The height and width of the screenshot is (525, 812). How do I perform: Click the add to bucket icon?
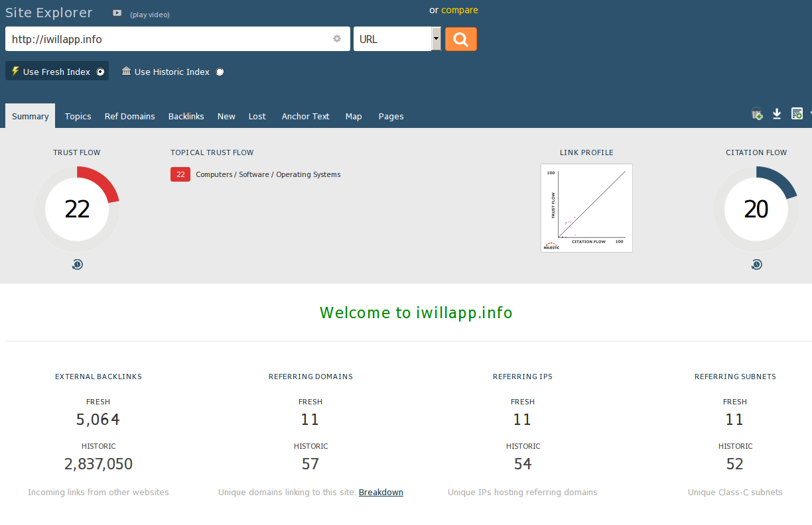[757, 115]
